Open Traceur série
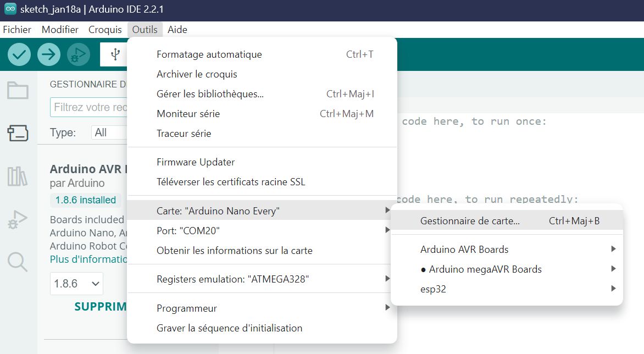Image resolution: width=644 pixels, height=354 pixels. click(262, 134)
